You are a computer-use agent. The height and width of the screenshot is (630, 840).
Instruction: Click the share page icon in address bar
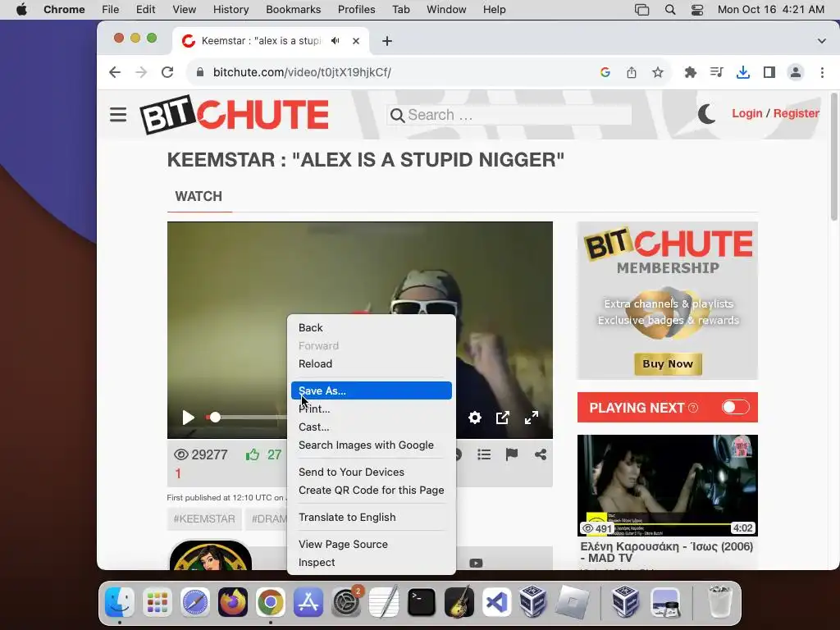click(x=632, y=72)
